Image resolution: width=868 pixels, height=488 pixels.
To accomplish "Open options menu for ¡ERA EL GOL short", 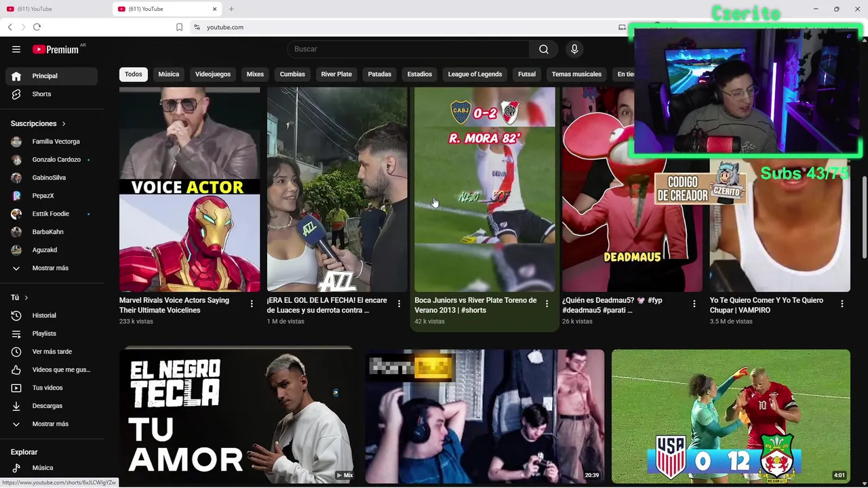I will 399,304.
